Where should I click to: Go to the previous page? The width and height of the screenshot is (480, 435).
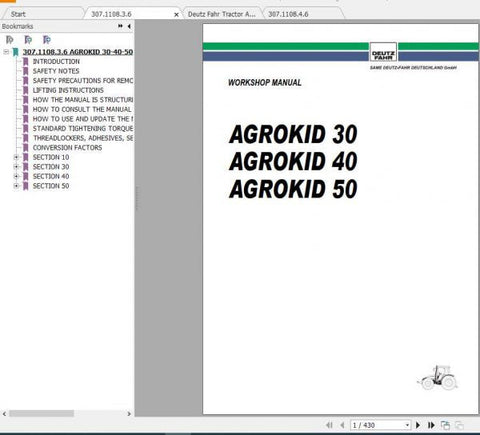342,425
